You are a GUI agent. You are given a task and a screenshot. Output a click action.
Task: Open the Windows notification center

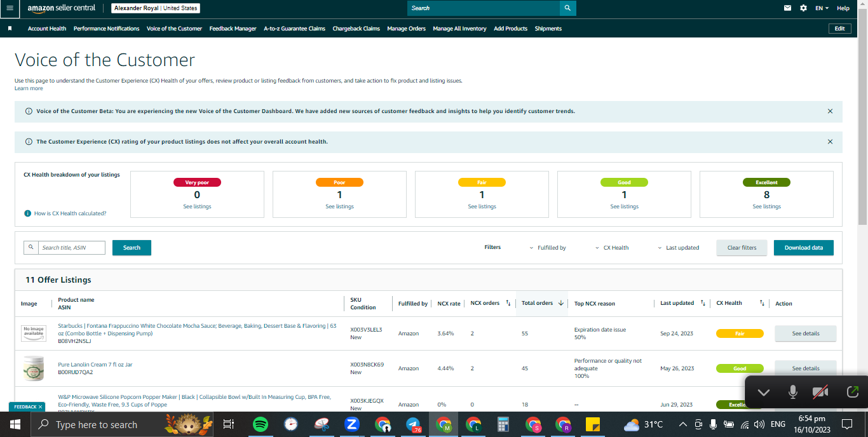click(847, 424)
